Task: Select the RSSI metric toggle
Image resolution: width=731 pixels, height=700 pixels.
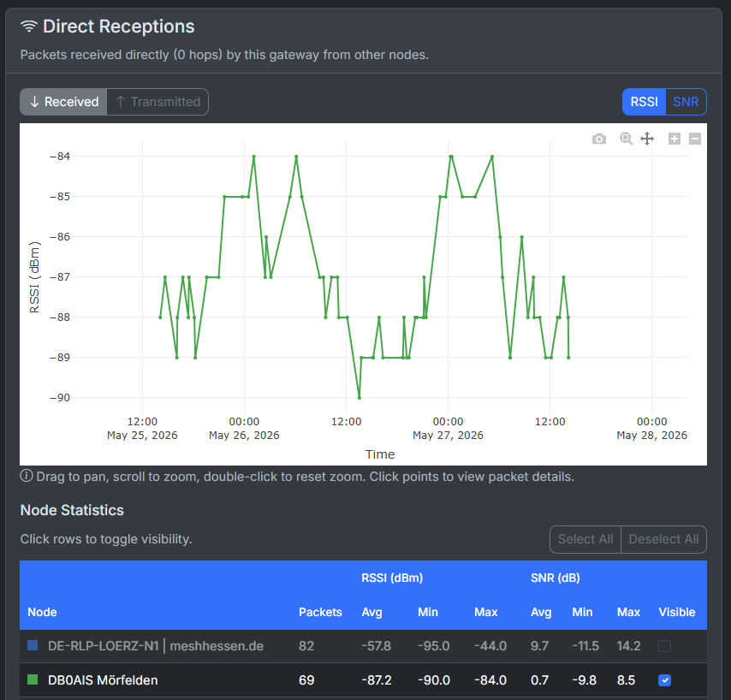Action: coord(645,102)
